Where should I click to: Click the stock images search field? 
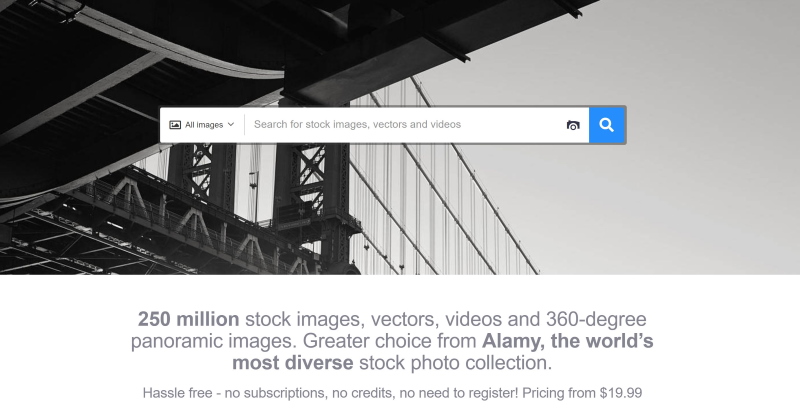(x=406, y=124)
